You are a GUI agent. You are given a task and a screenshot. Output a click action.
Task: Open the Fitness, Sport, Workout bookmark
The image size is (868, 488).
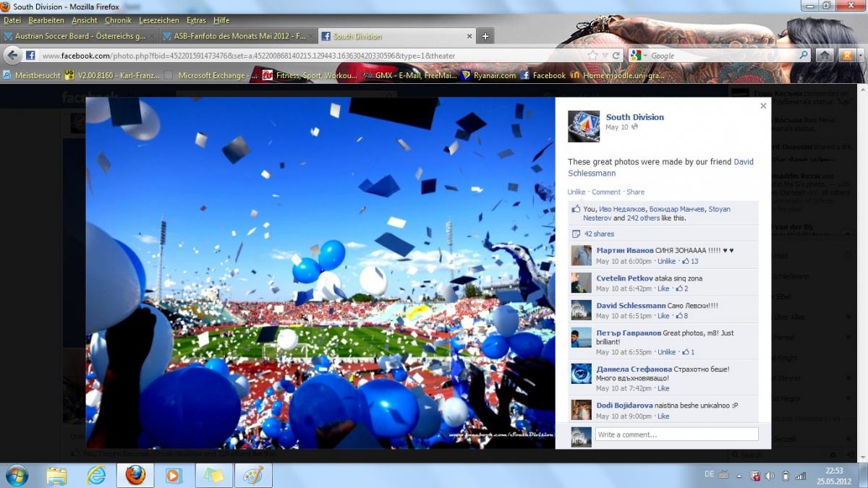click(310, 75)
